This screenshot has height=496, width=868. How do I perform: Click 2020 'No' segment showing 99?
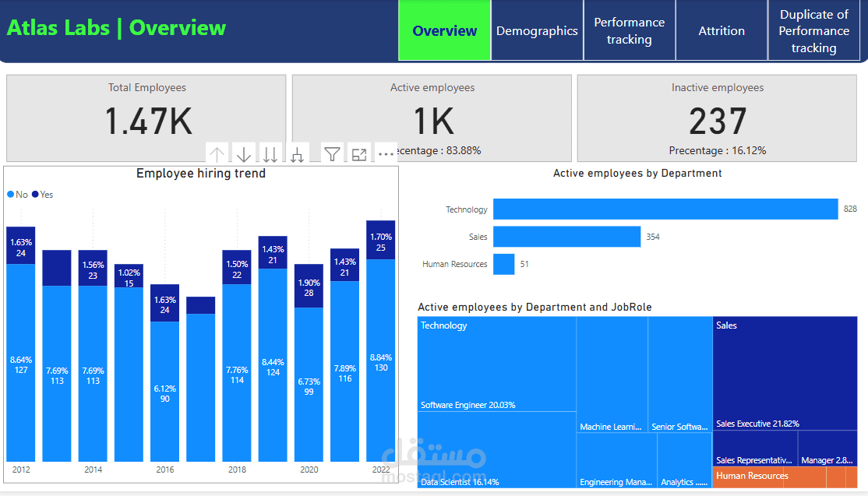click(x=309, y=385)
